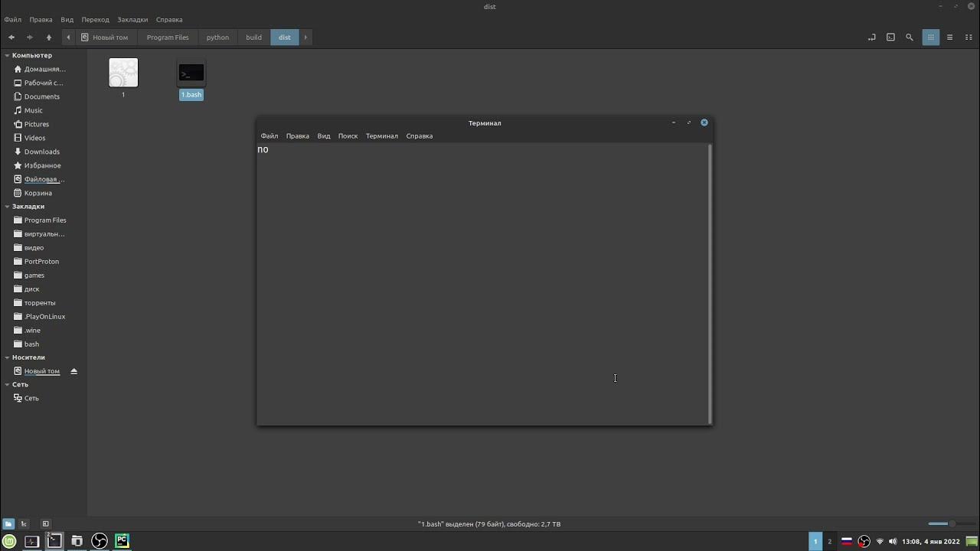Open file manager Файл menu
The width and height of the screenshot is (980, 551).
pos(12,20)
